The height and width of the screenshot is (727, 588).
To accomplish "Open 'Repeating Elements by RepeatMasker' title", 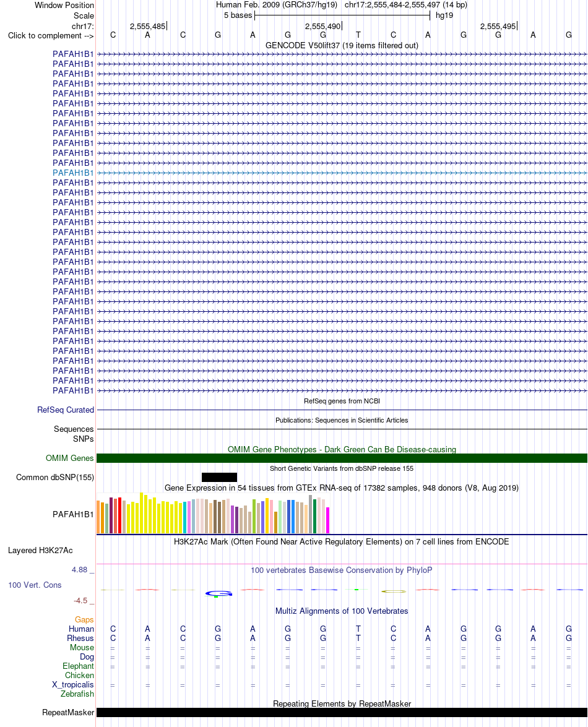I will [x=342, y=704].
